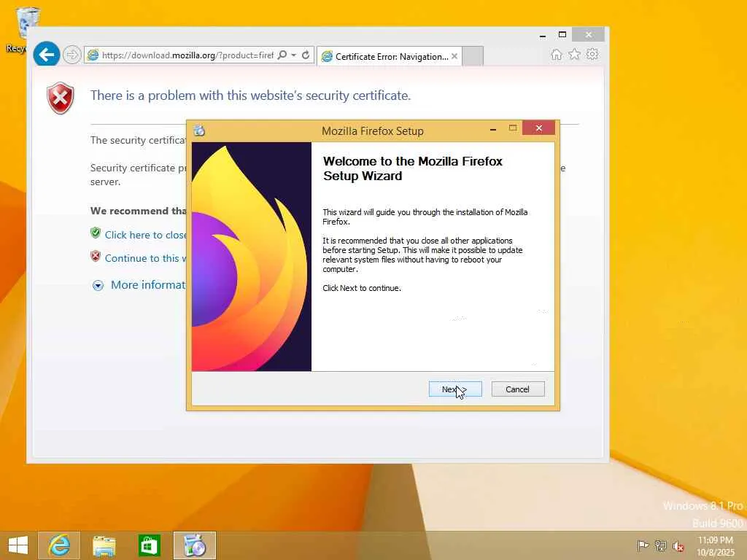Click the red shield icon beside Continue link

(x=96, y=256)
